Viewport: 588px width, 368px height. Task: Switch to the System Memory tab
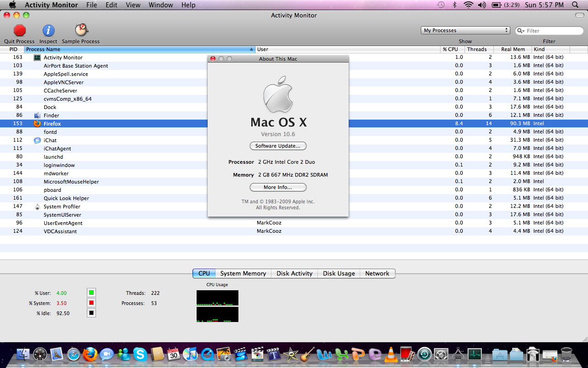click(243, 273)
